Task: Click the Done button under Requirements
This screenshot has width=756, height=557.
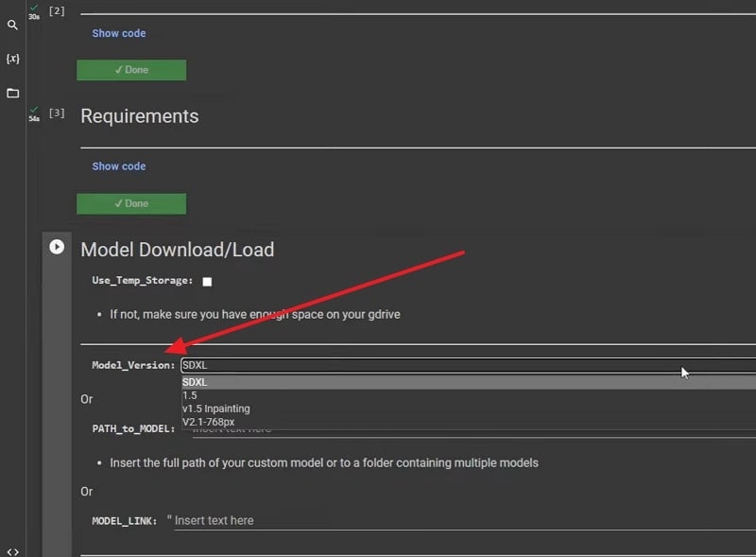Action: pyautogui.click(x=131, y=203)
